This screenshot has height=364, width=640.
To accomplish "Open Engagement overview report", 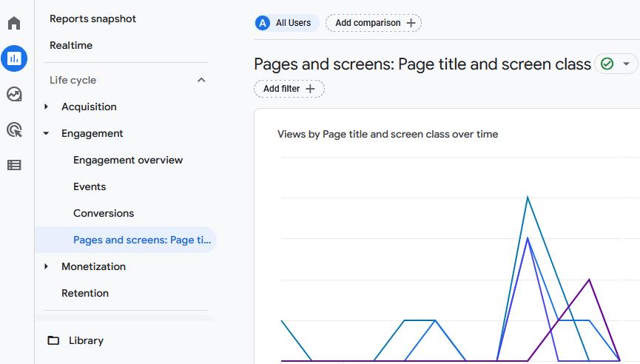I will (x=128, y=160).
